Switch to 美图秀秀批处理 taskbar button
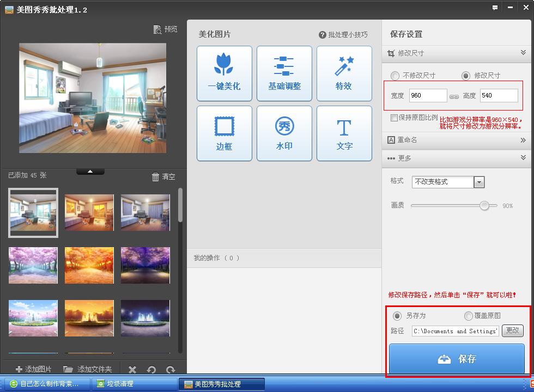 pyautogui.click(x=222, y=384)
